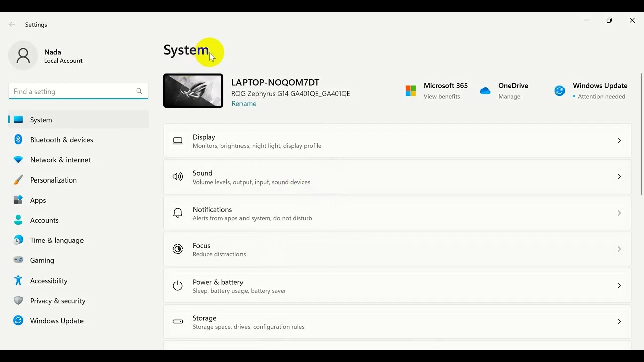Rename the PC via Rename link
The height and width of the screenshot is (362, 644).
coord(244,104)
